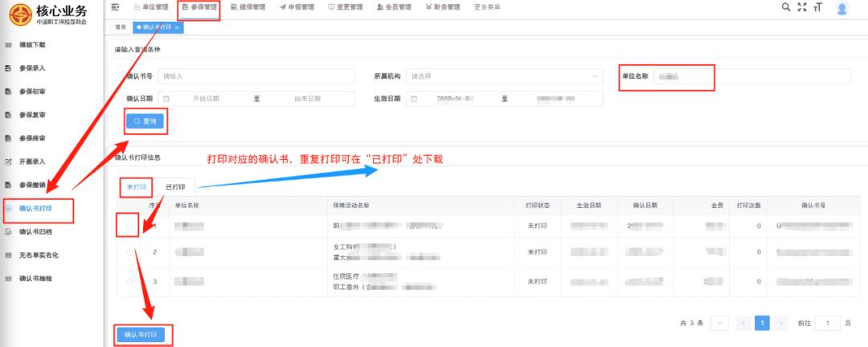Click the 确认书抽检 sidebar icon
Screen dimensions: 868x347
tap(8, 279)
